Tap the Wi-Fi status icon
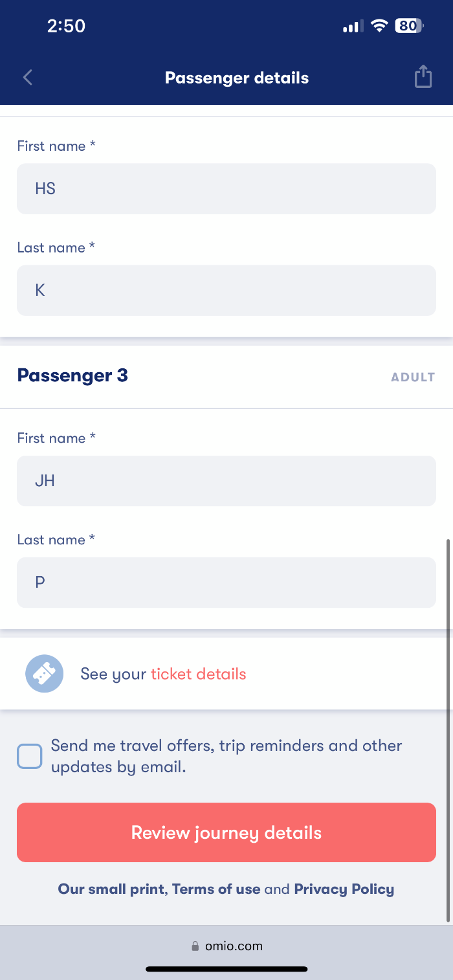The width and height of the screenshot is (453, 980). 380,26
